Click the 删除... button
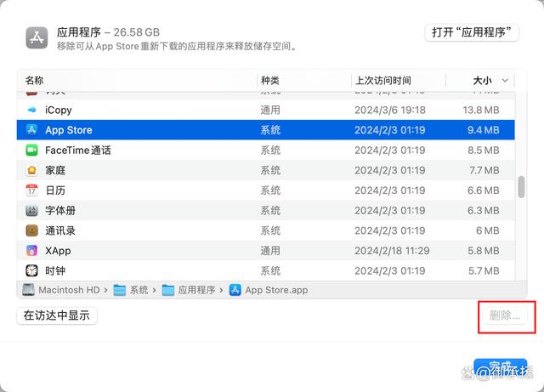Image resolution: width=544 pixels, height=392 pixels. [505, 315]
